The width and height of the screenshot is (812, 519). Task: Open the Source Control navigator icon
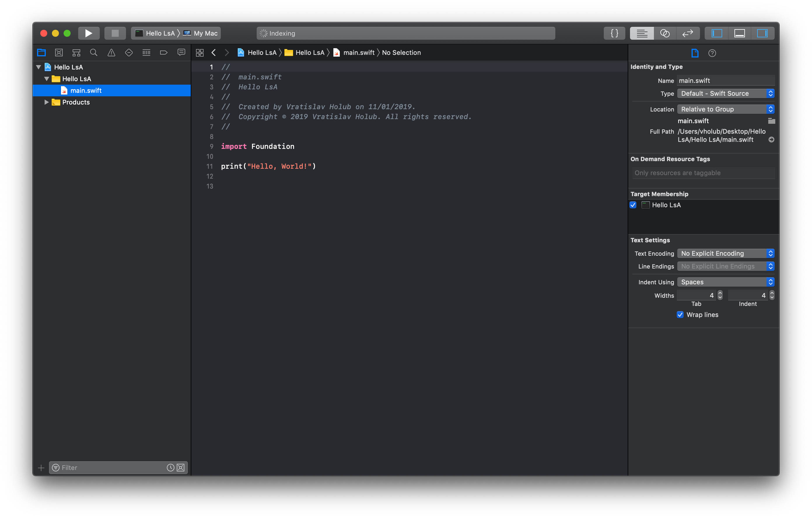click(x=59, y=53)
